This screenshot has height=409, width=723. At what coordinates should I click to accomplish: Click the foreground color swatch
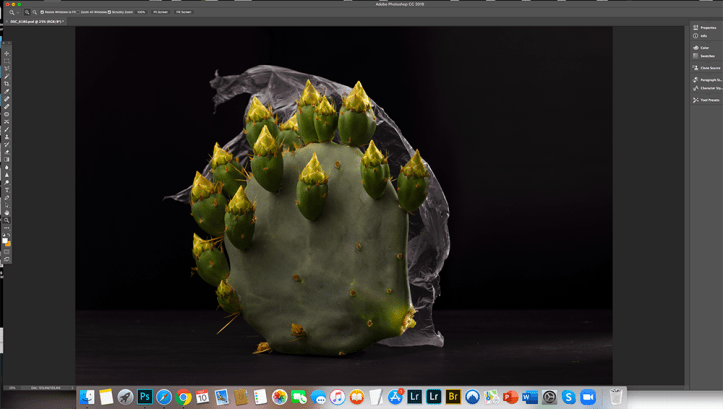coord(5,240)
